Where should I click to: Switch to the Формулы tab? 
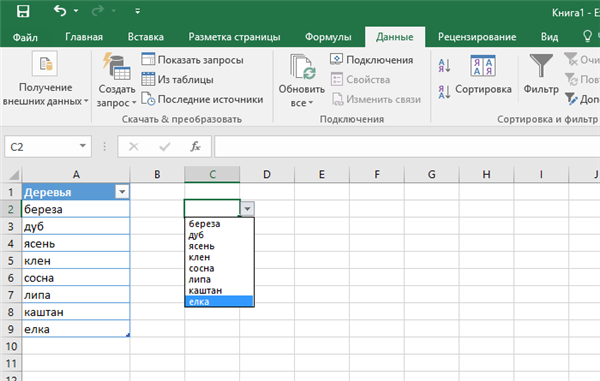(x=328, y=37)
